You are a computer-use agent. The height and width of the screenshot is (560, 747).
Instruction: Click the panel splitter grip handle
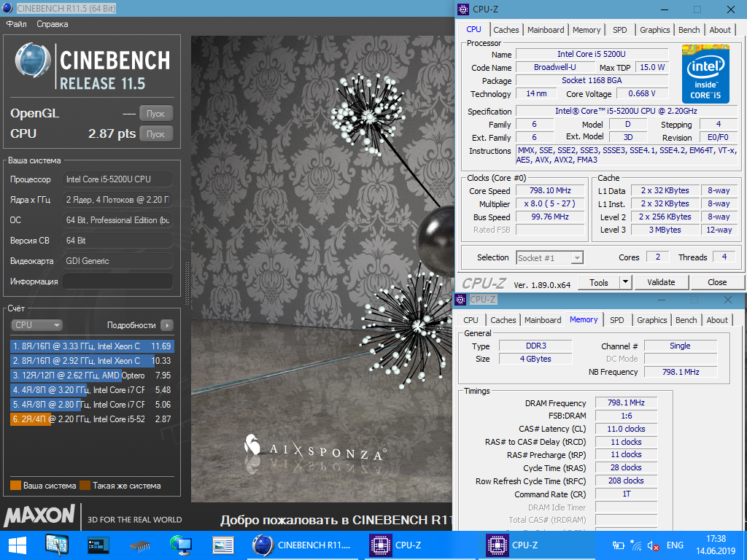(x=187, y=283)
